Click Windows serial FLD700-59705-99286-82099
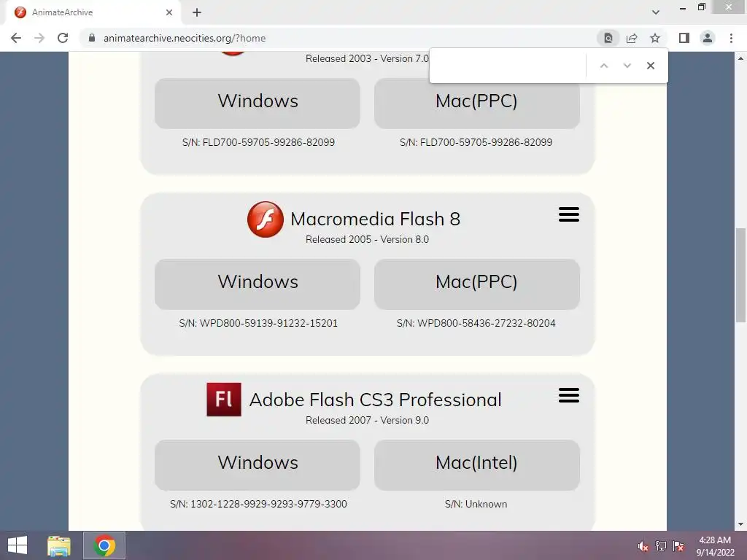The image size is (747, 560). point(268,142)
